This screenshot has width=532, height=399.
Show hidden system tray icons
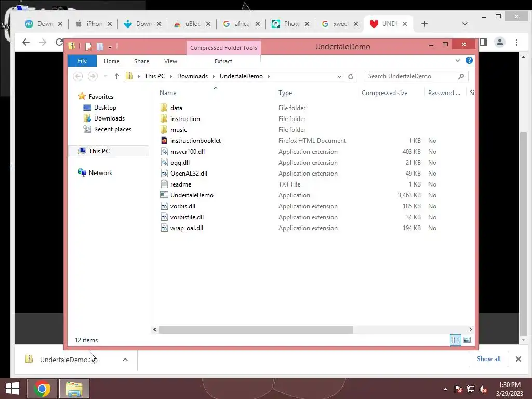coord(445,389)
